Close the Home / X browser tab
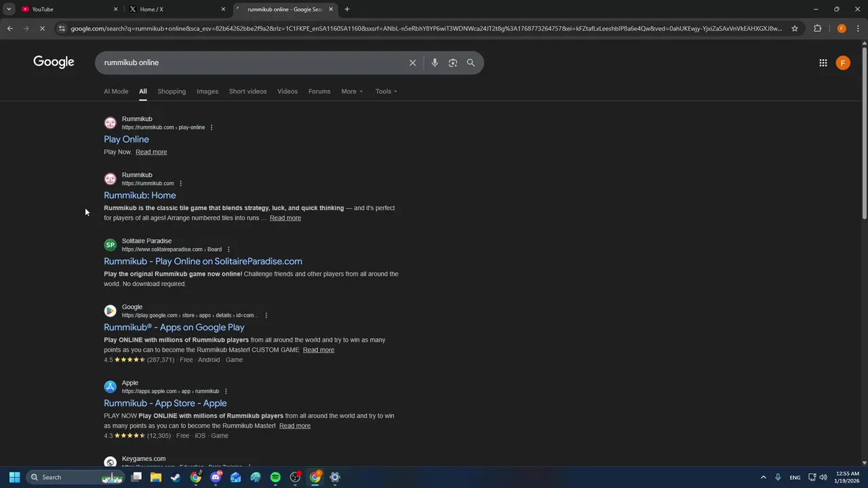The height and width of the screenshot is (488, 868). click(223, 9)
